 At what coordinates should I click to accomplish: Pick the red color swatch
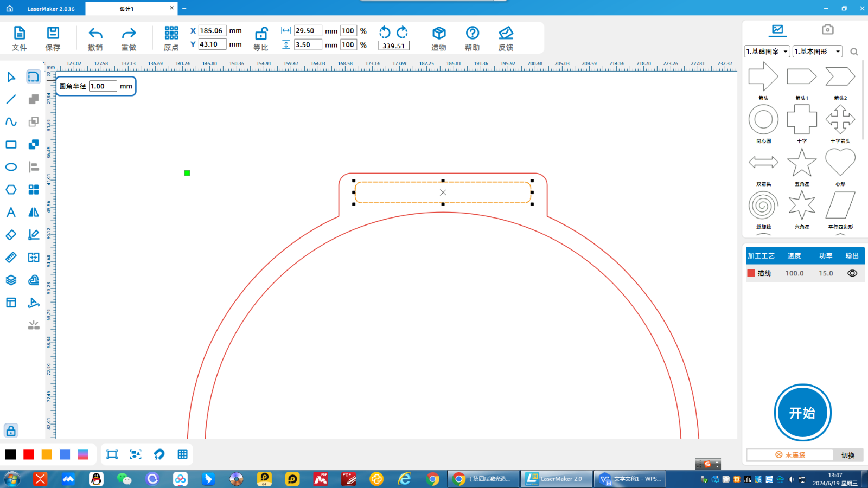pos(29,454)
